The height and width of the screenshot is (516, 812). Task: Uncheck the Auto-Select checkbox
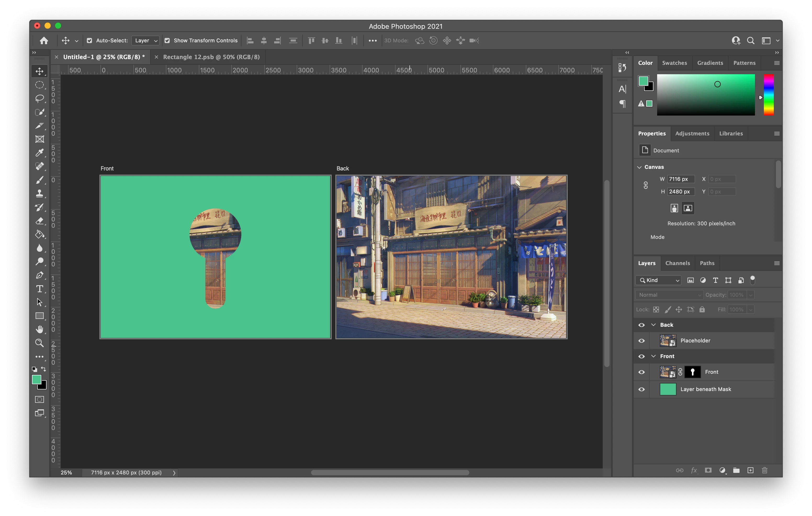[x=89, y=41]
